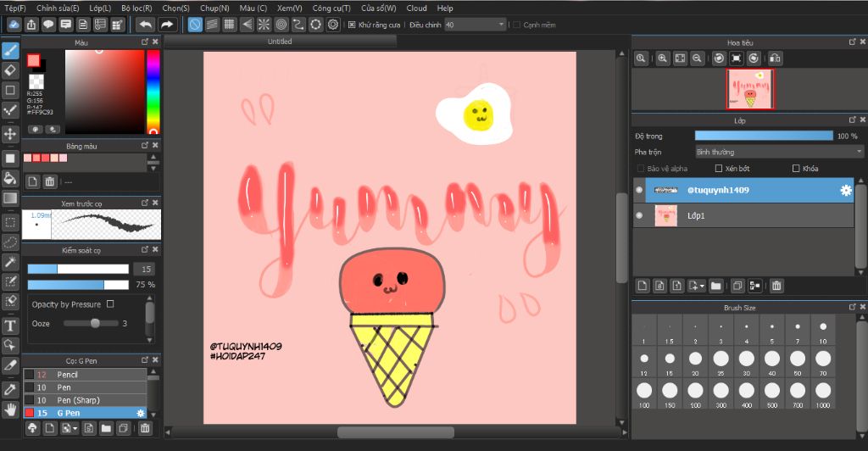The image size is (868, 451).
Task: Undock the Brush Size panel
Action: 853,307
